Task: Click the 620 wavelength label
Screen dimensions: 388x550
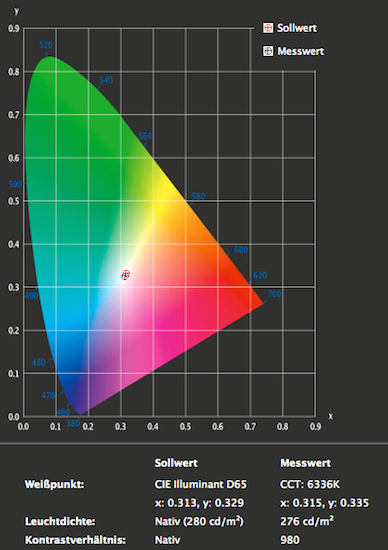Action: (260, 275)
